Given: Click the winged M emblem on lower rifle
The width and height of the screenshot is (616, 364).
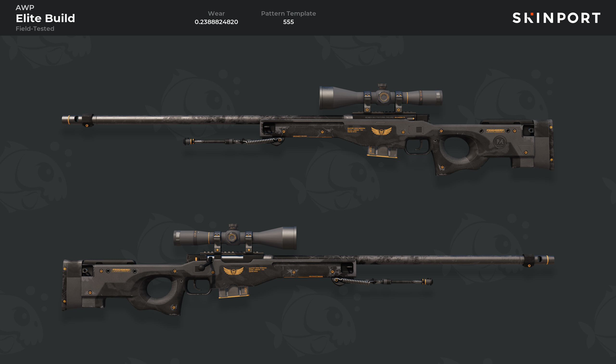Looking at the screenshot, I should [x=233, y=271].
